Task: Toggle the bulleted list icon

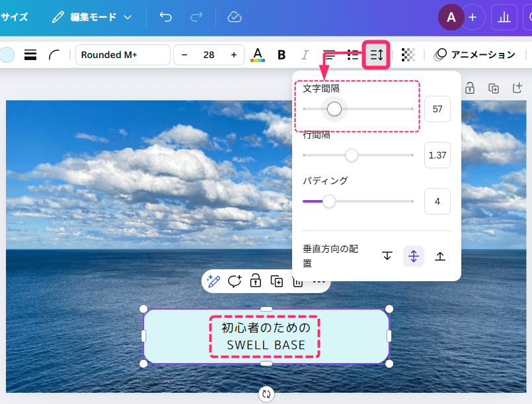Action: tap(352, 55)
